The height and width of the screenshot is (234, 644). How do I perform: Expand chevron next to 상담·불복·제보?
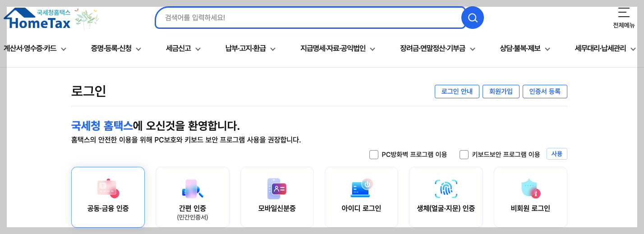pos(547,49)
